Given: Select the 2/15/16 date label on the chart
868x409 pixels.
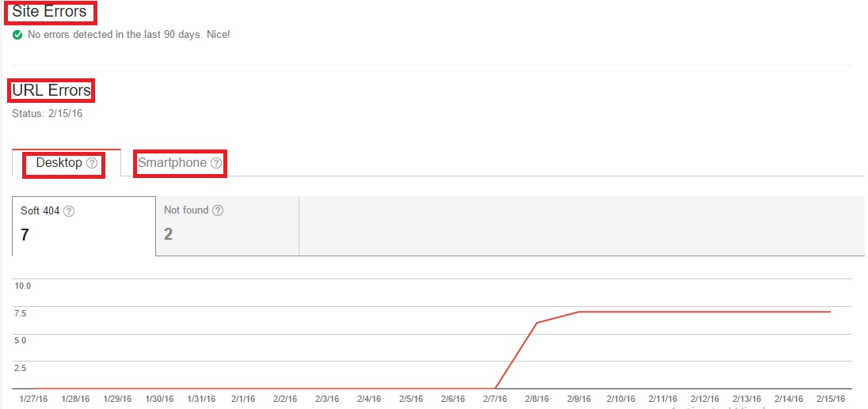Looking at the screenshot, I should tap(830, 399).
